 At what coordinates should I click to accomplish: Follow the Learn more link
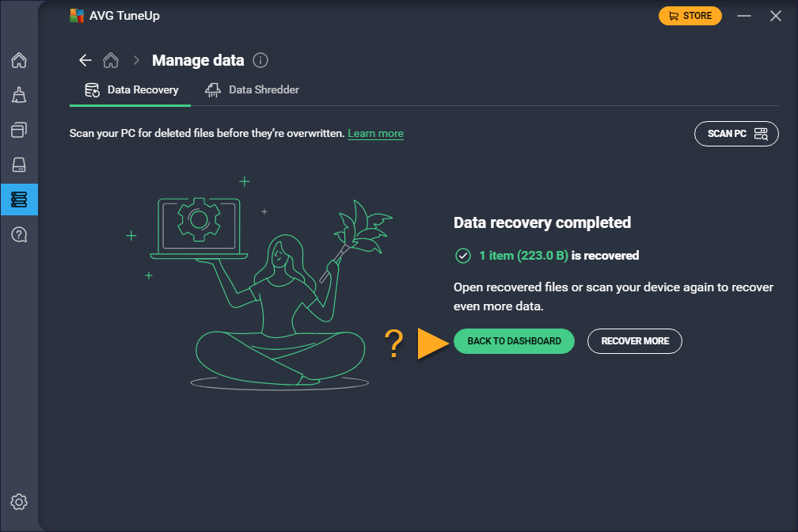point(375,134)
